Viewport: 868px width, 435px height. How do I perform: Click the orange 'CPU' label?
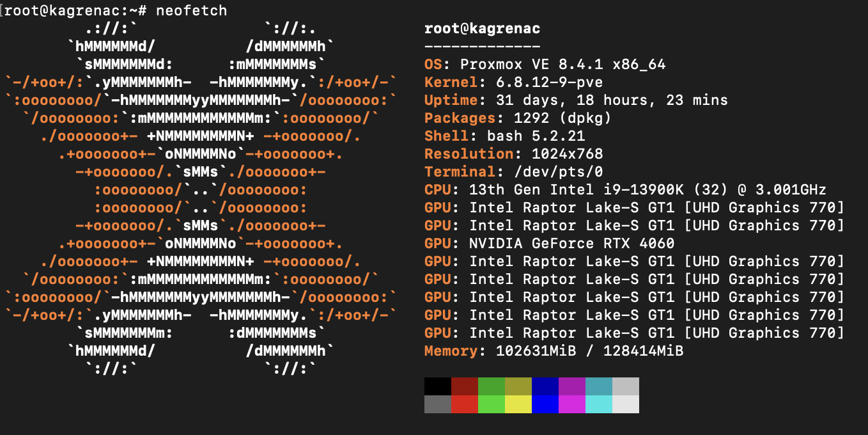point(438,190)
